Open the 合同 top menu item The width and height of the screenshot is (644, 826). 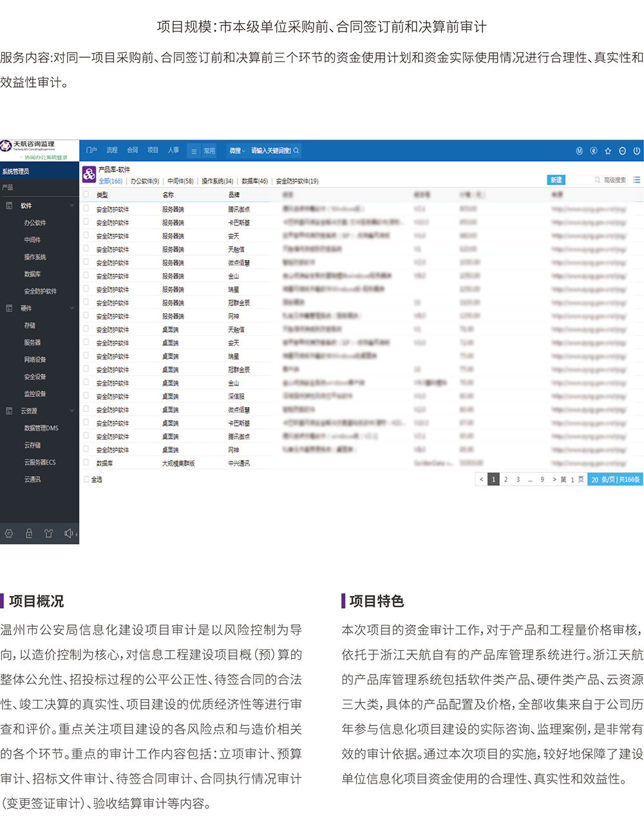(x=133, y=150)
